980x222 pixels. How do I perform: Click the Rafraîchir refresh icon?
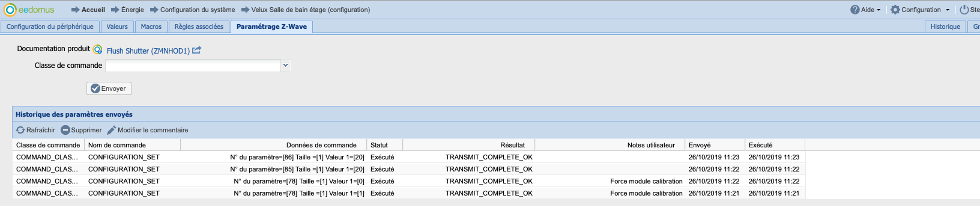click(20, 130)
